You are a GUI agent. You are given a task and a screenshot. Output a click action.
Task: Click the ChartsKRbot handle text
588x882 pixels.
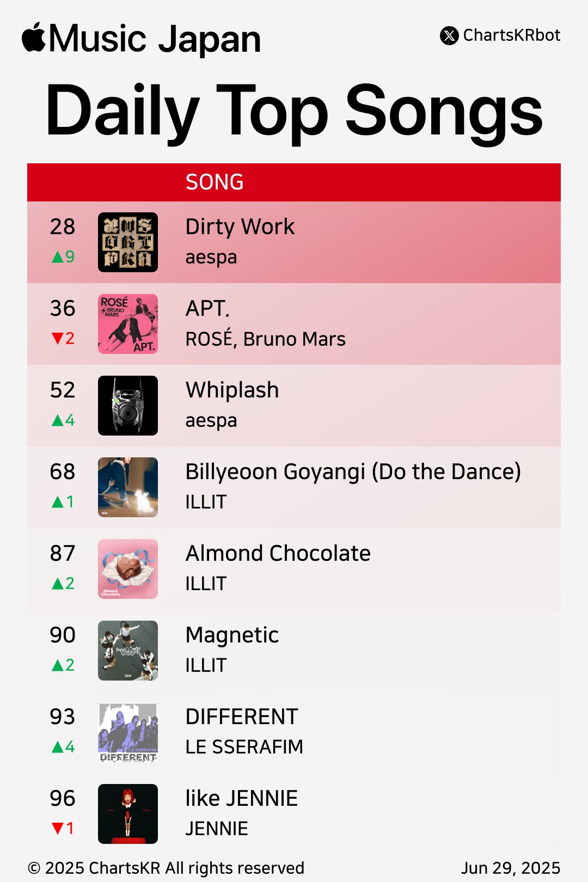click(x=512, y=35)
